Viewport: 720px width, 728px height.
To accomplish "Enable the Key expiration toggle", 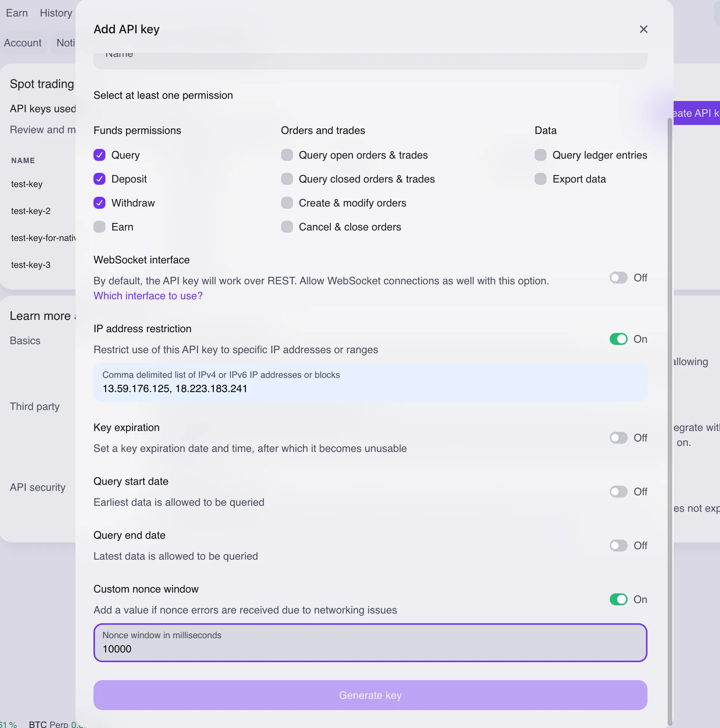I will 618,438.
